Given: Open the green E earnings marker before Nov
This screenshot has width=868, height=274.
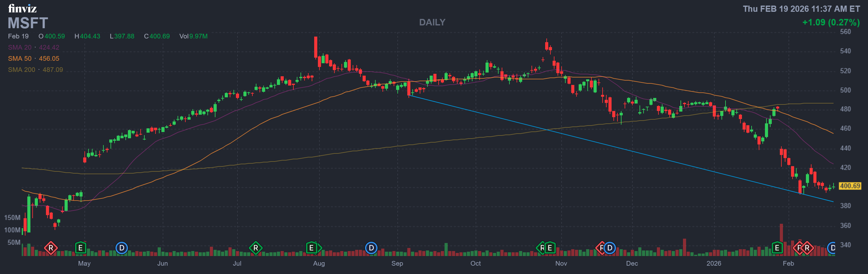Looking at the screenshot, I should (x=550, y=248).
